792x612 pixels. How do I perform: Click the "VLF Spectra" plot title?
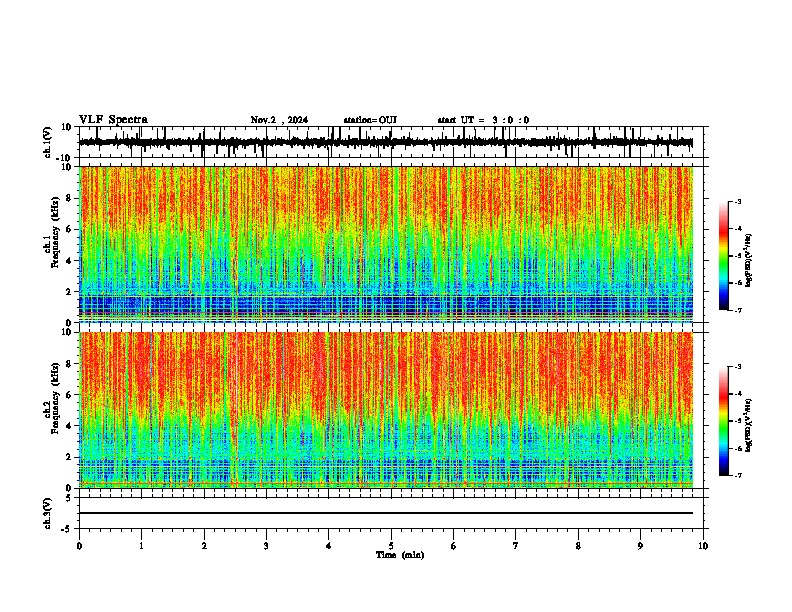113,120
